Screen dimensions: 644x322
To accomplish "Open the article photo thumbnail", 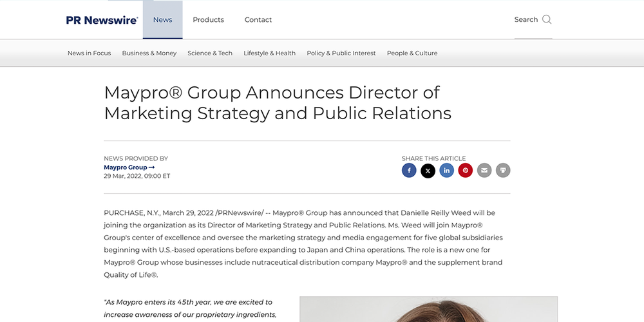I will click(428, 309).
